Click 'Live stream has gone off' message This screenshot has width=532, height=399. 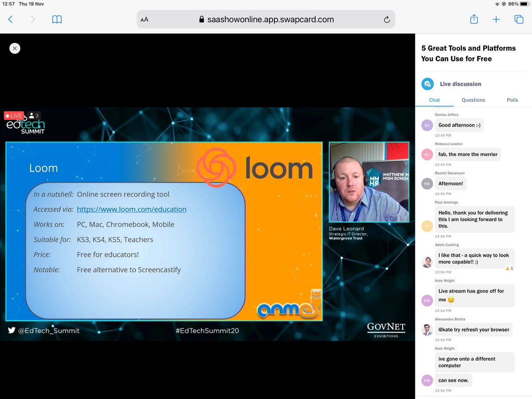pyautogui.click(x=474, y=295)
